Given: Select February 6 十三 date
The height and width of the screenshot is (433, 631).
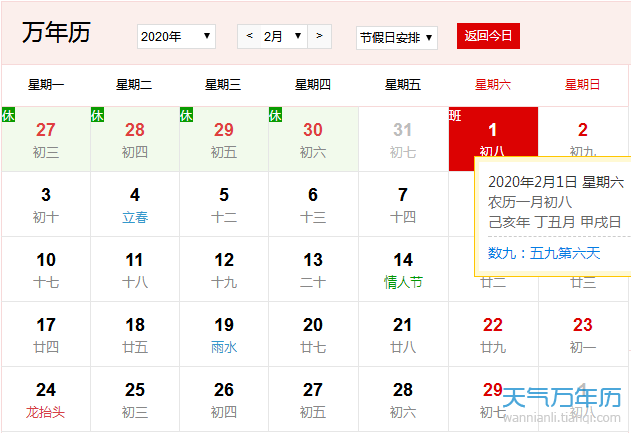Looking at the screenshot, I should coord(313,204).
